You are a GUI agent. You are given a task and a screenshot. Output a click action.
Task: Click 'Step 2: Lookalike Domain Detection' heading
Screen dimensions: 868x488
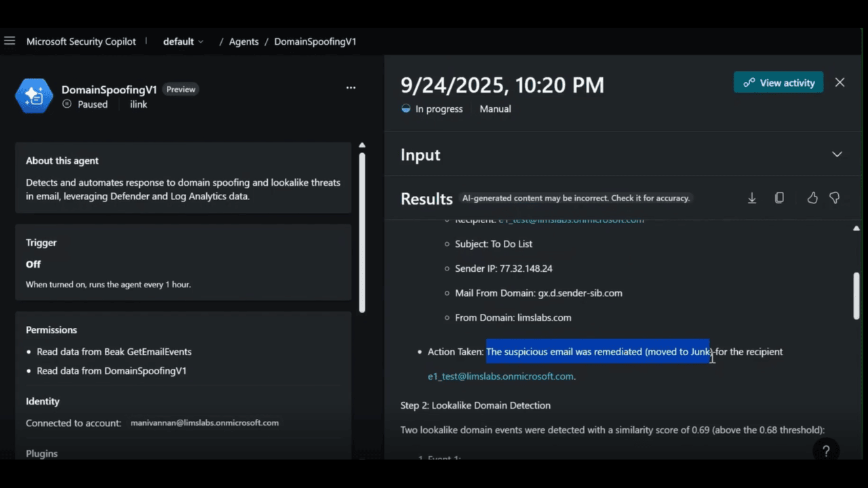(x=475, y=405)
